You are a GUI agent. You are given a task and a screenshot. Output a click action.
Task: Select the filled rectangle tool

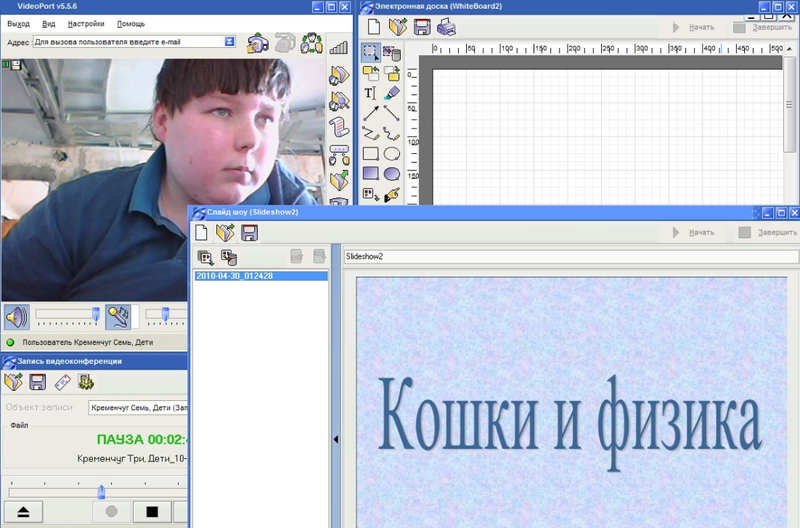(371, 173)
